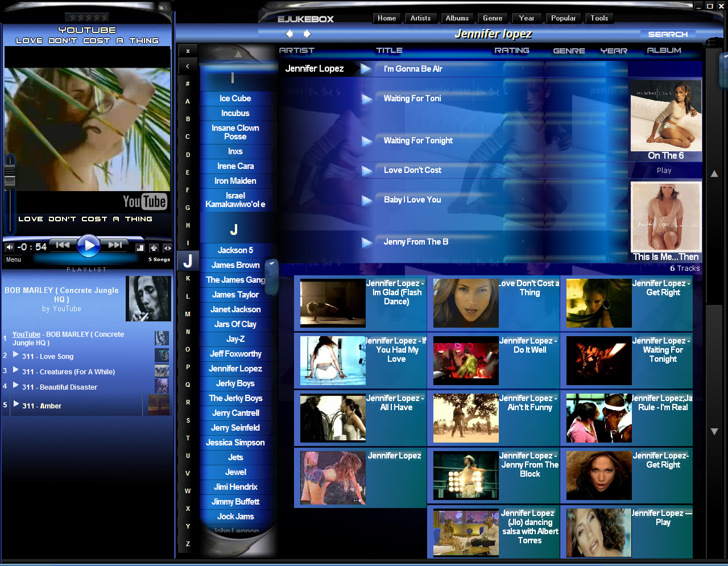This screenshot has height=566, width=728.
Task: Open the Do It Well video thumbnail
Action: [x=466, y=361]
